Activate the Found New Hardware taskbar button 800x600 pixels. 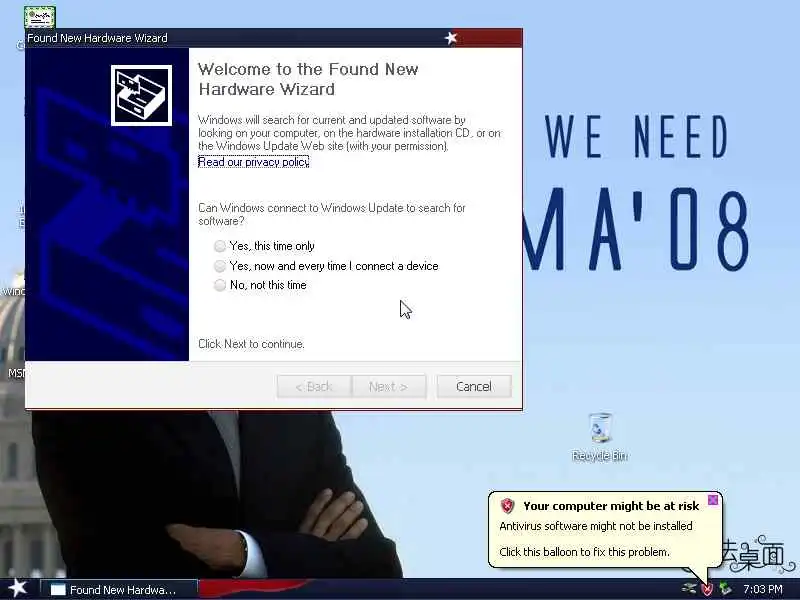coord(118,589)
